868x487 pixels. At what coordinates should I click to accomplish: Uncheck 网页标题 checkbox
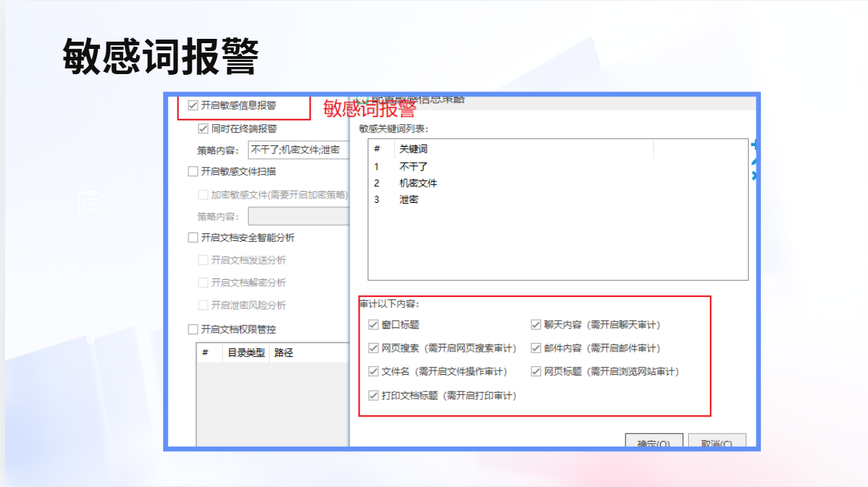(536, 372)
